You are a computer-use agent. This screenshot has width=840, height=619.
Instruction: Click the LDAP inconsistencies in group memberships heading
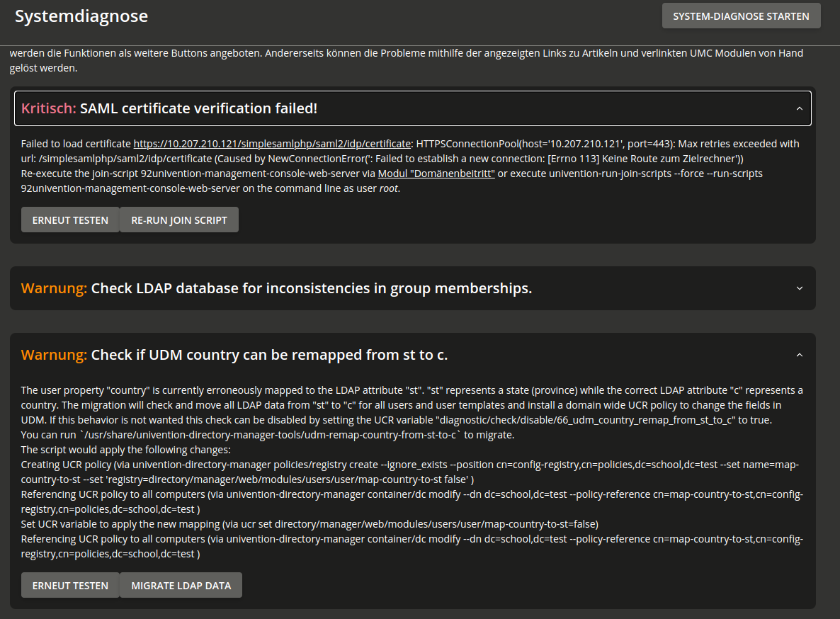point(311,288)
